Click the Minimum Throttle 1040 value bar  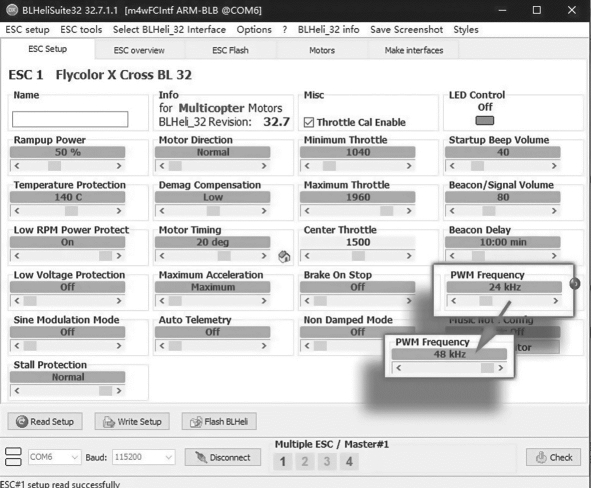point(358,152)
